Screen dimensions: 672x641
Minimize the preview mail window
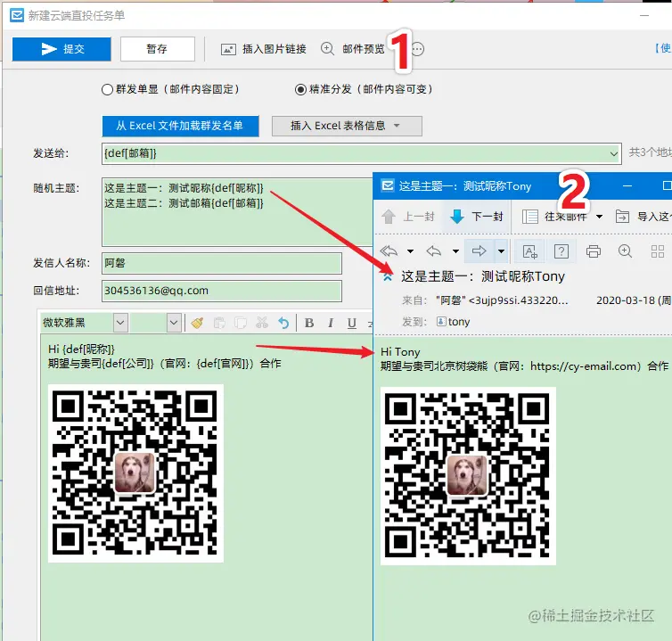coord(627,185)
